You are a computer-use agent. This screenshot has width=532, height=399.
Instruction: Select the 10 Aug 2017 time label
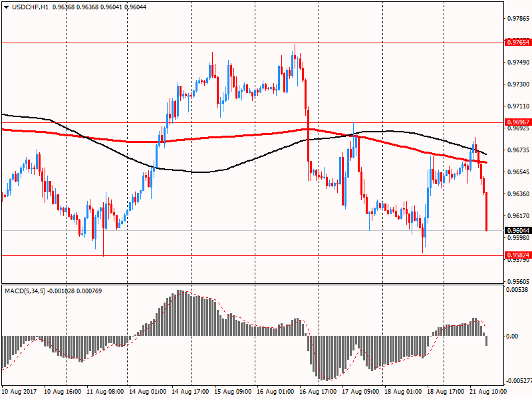[x=19, y=392]
